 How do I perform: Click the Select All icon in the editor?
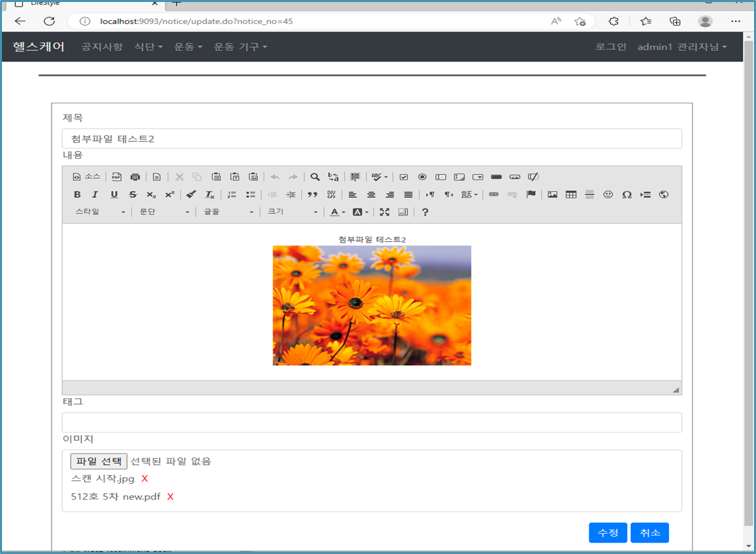(x=356, y=177)
